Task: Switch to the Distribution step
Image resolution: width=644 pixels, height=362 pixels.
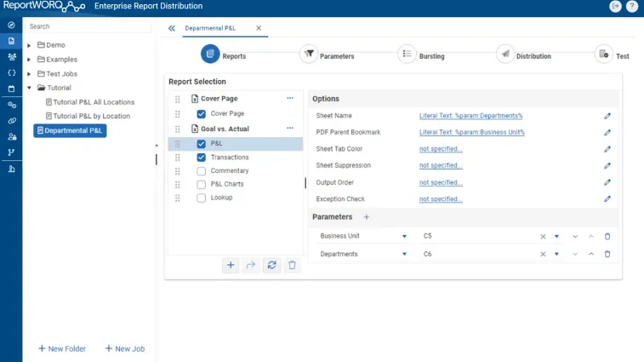Action: 505,55
